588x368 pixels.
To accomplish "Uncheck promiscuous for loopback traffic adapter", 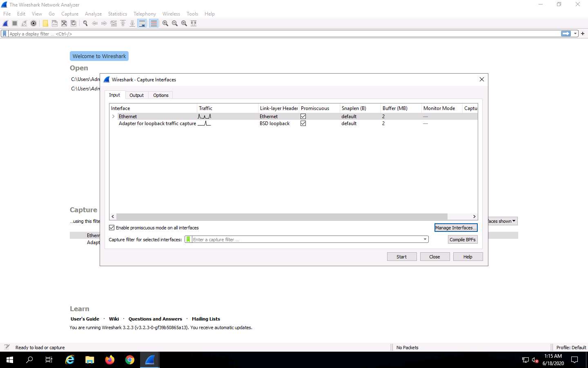I will pyautogui.click(x=303, y=123).
